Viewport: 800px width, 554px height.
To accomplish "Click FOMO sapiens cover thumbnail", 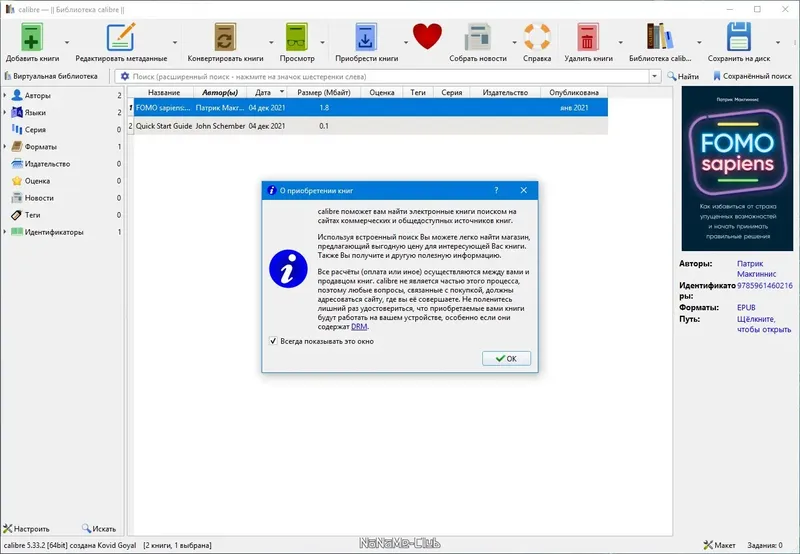I will [x=737, y=168].
